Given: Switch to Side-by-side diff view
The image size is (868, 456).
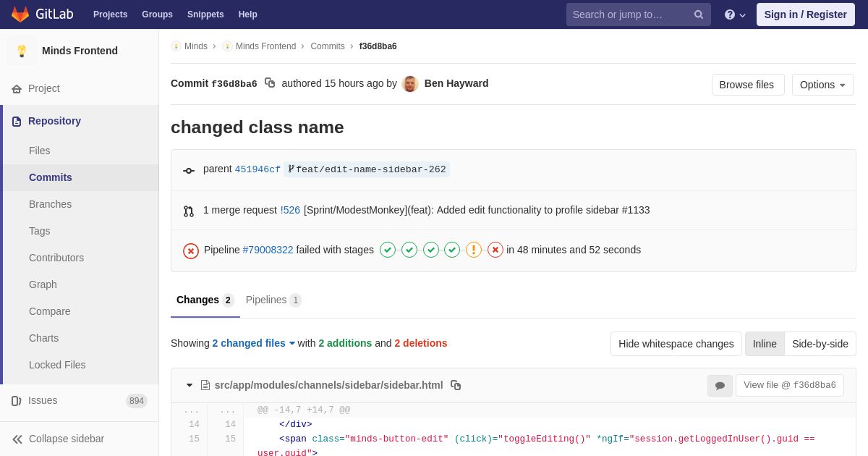Looking at the screenshot, I should 820,344.
